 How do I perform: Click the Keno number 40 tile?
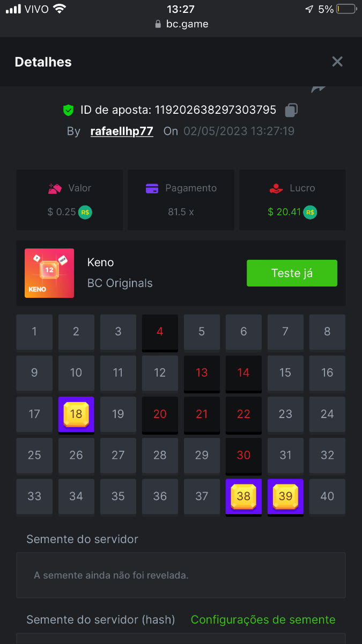pos(327,496)
